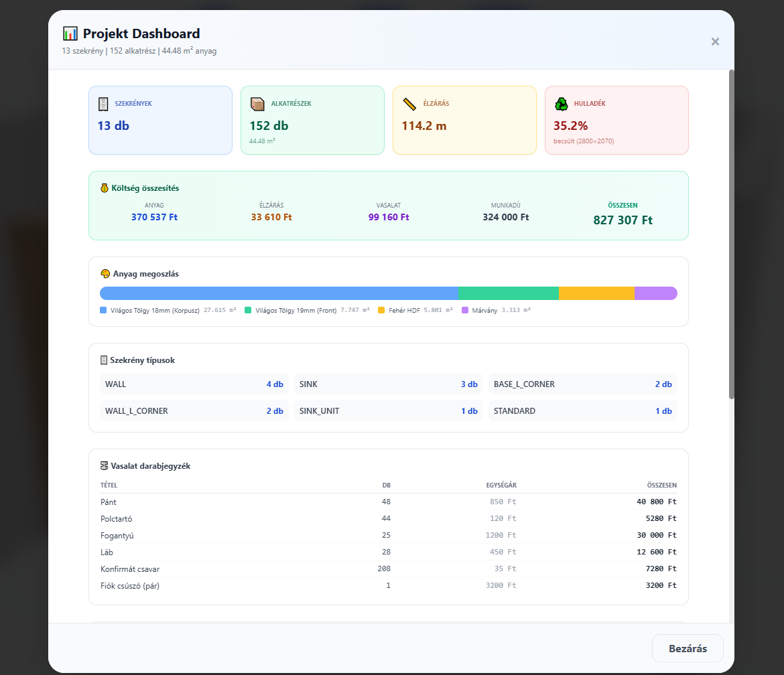Click the 'DB' column header
Screen dimensions: 784x675
point(387,485)
